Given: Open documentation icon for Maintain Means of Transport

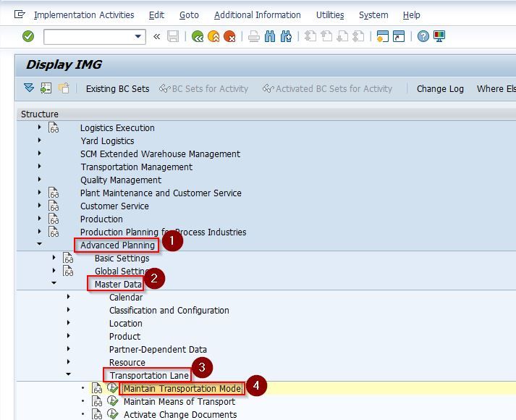Looking at the screenshot, I should pos(97,401).
